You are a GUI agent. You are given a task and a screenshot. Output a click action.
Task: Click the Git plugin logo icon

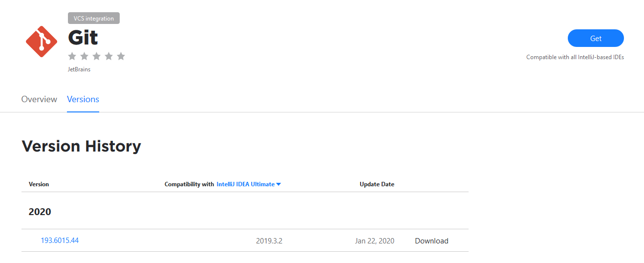pyautogui.click(x=42, y=42)
